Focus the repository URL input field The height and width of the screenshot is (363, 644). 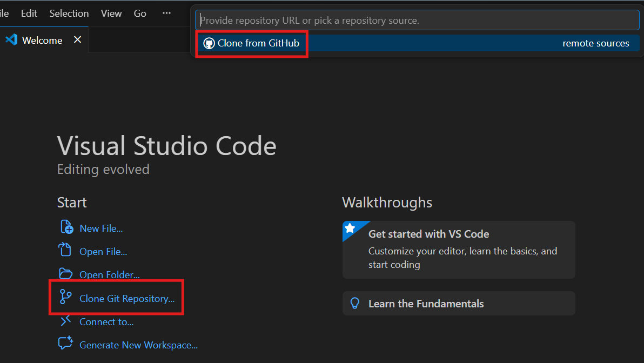click(416, 20)
